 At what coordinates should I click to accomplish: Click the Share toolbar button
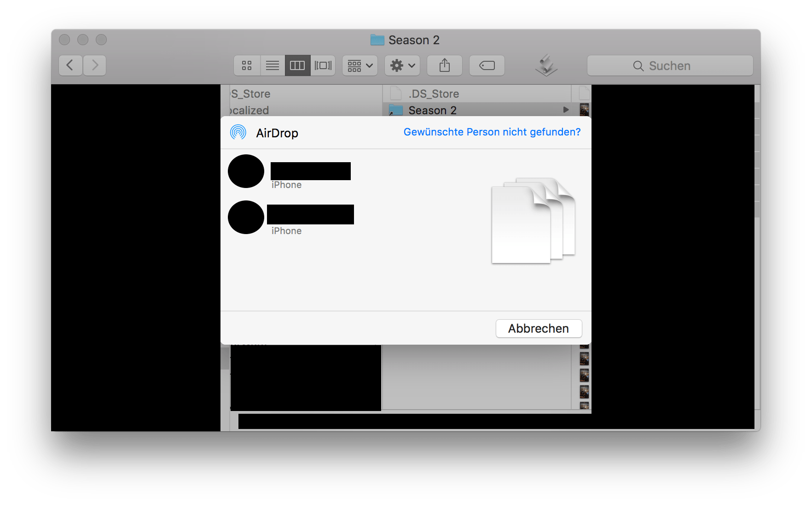point(445,65)
